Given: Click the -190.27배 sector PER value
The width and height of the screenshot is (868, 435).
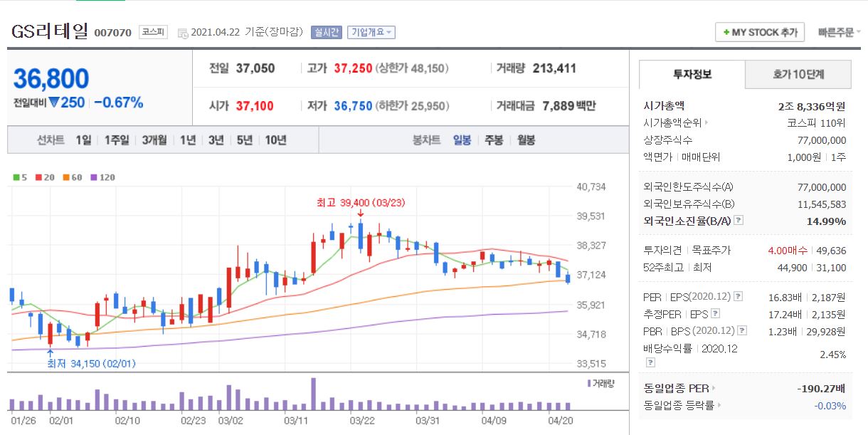Looking at the screenshot, I should pos(821,389).
